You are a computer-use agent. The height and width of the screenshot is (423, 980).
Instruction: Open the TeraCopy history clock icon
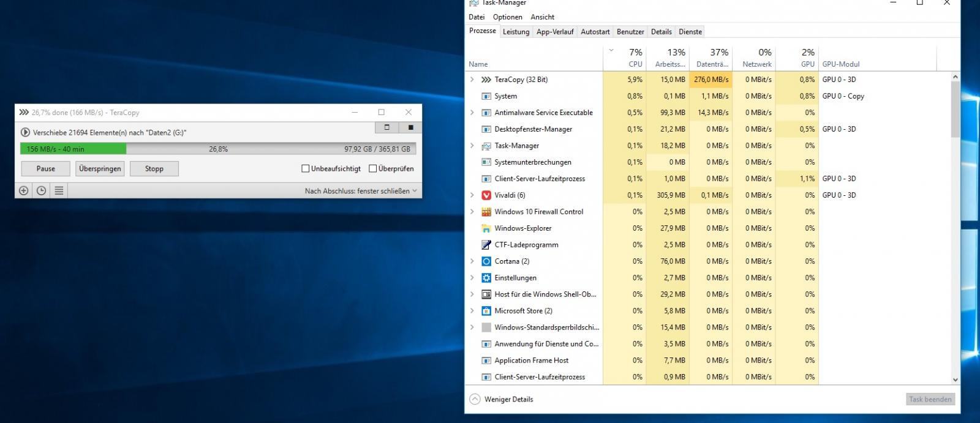tap(41, 190)
